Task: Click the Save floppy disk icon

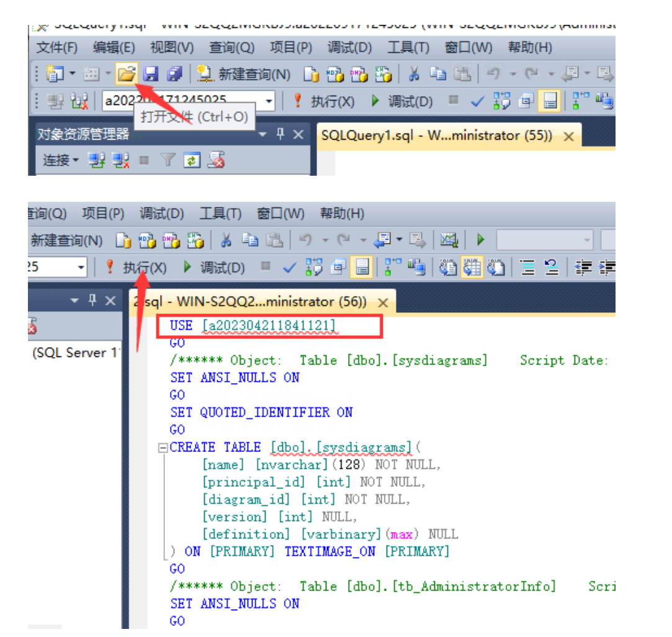Action: [151, 75]
